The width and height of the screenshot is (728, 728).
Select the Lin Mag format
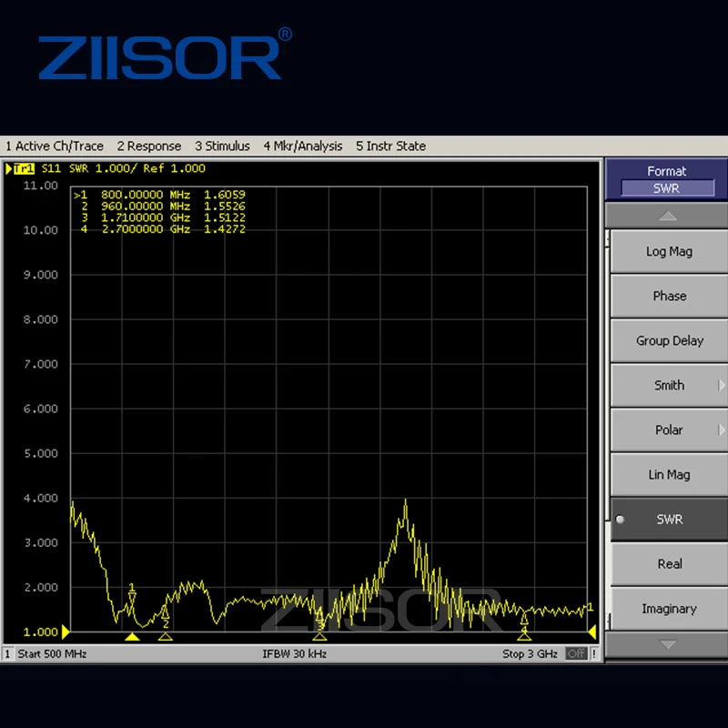tap(669, 474)
